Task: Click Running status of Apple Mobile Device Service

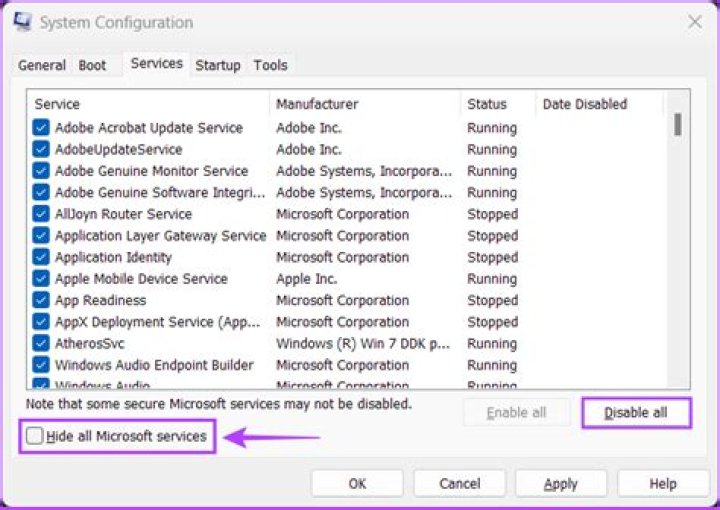Action: (x=492, y=279)
